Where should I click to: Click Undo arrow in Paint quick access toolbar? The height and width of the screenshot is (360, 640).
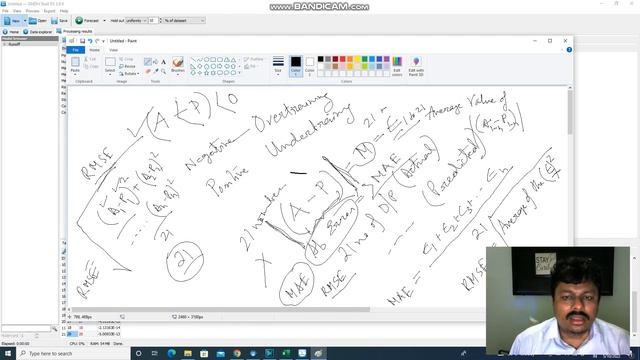[90, 41]
